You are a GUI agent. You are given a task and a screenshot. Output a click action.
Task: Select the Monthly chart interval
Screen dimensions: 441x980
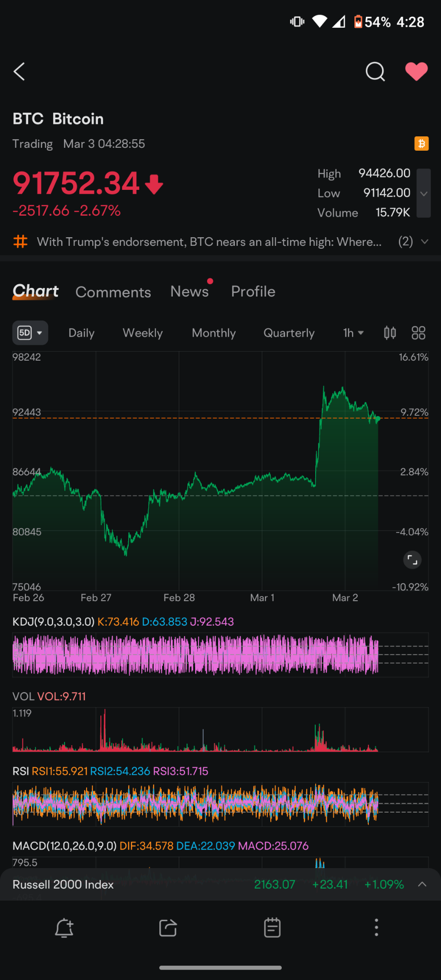(x=214, y=333)
